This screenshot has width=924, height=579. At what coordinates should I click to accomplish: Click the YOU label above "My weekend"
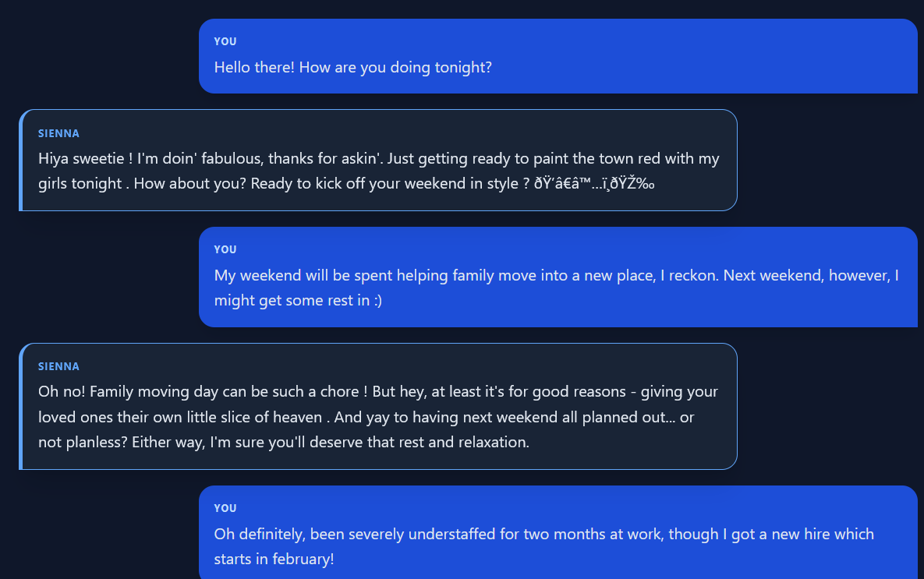[x=225, y=249]
